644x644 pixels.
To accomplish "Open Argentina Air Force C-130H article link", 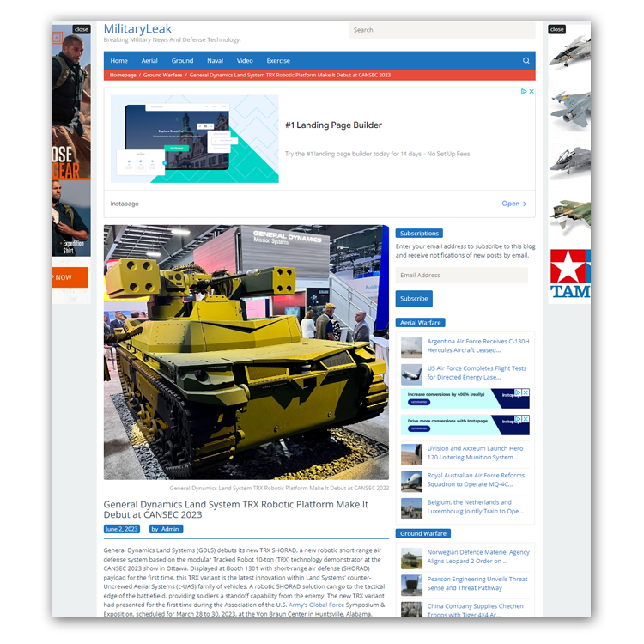I will point(478,346).
